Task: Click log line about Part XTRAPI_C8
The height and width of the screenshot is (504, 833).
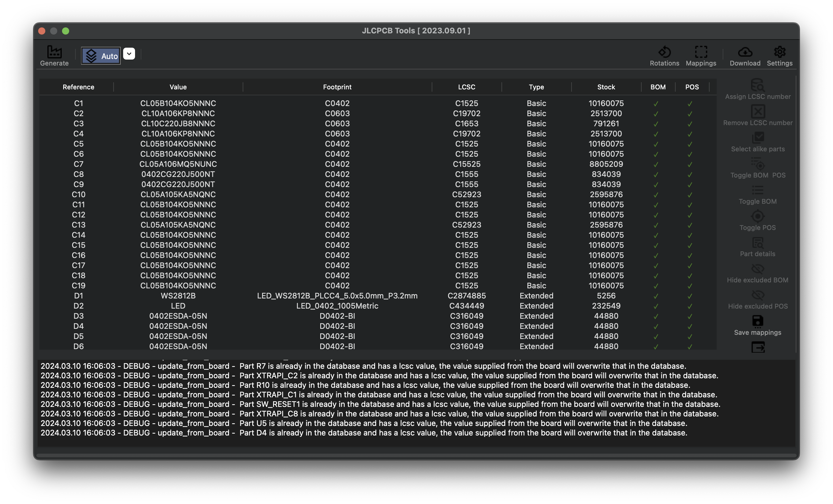Action: pos(379,414)
